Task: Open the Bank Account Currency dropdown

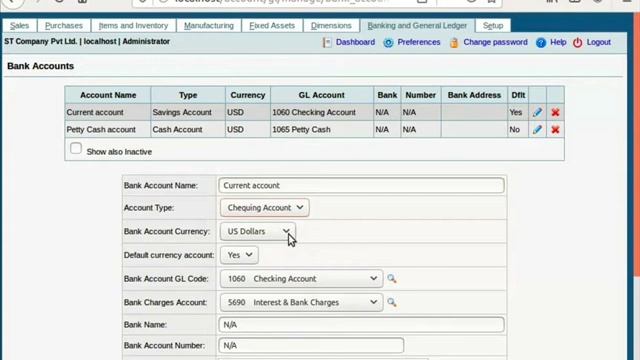Action: [x=258, y=231]
